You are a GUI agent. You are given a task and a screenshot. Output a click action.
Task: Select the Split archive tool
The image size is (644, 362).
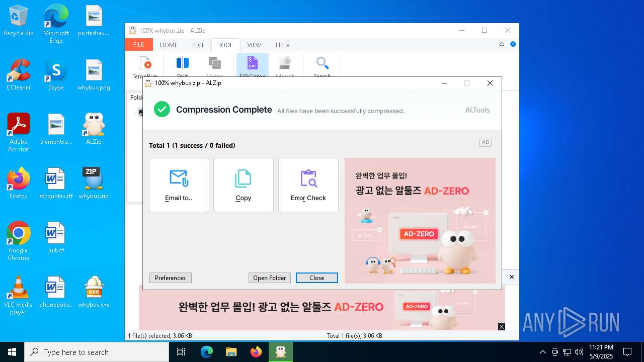point(183,64)
